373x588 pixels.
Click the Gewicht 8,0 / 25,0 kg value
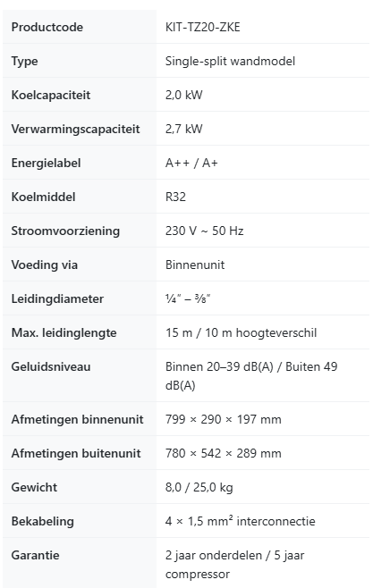[199, 487]
